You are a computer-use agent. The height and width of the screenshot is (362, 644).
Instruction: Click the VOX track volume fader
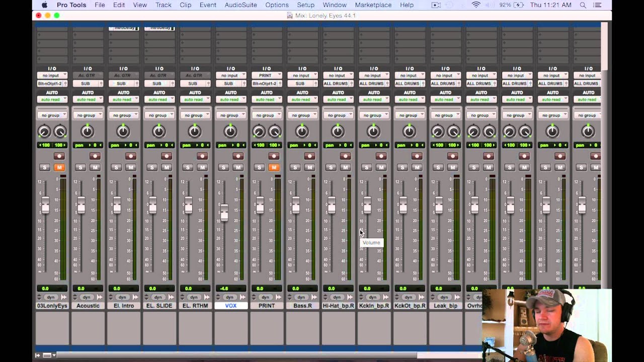point(224,213)
